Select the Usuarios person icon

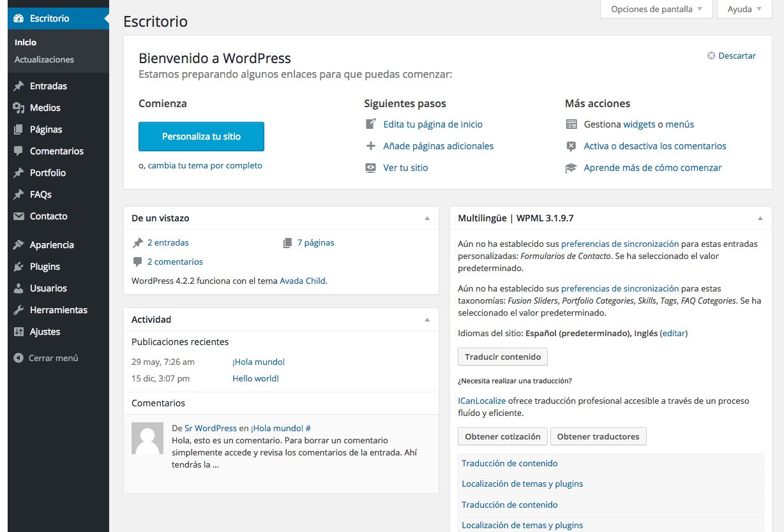[x=19, y=288]
